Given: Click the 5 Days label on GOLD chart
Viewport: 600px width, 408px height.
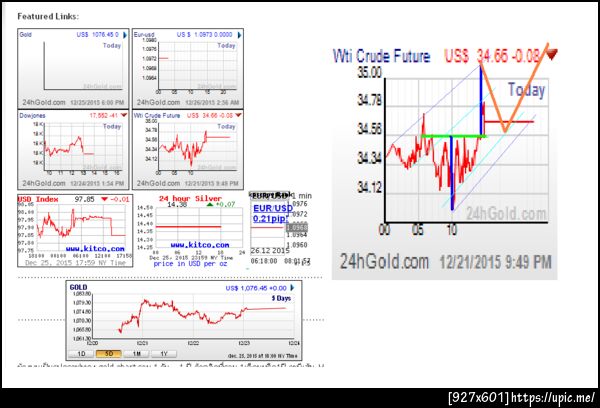Looking at the screenshot, I should tap(281, 298).
